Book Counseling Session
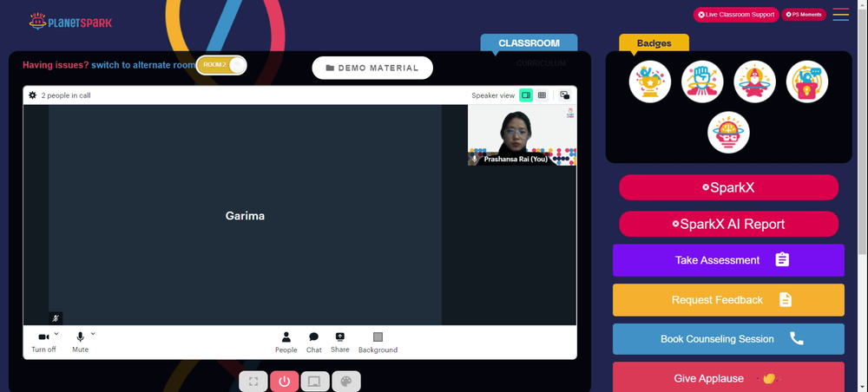This screenshot has width=868, height=392. click(728, 339)
